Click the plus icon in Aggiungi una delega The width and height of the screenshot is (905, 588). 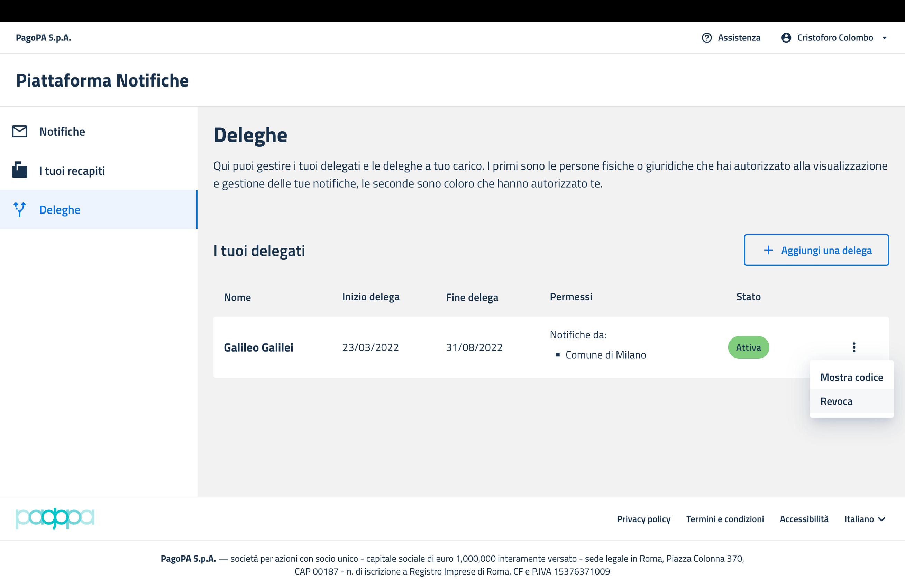pyautogui.click(x=768, y=250)
